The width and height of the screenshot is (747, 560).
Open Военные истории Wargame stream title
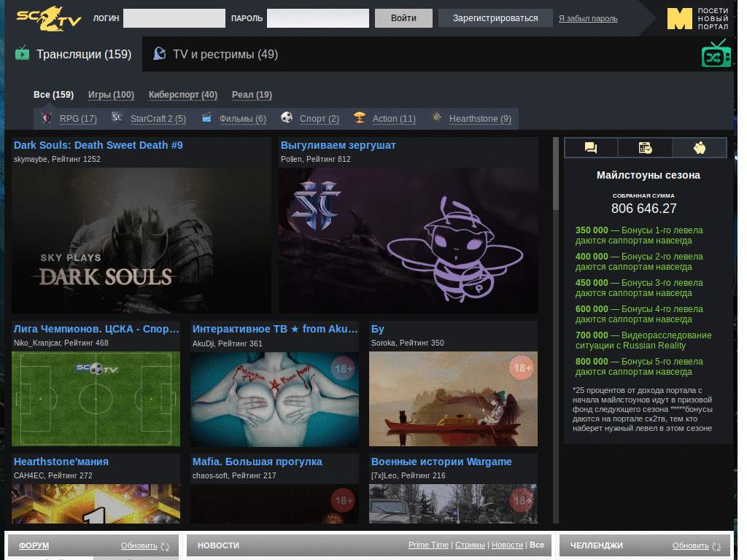441,462
